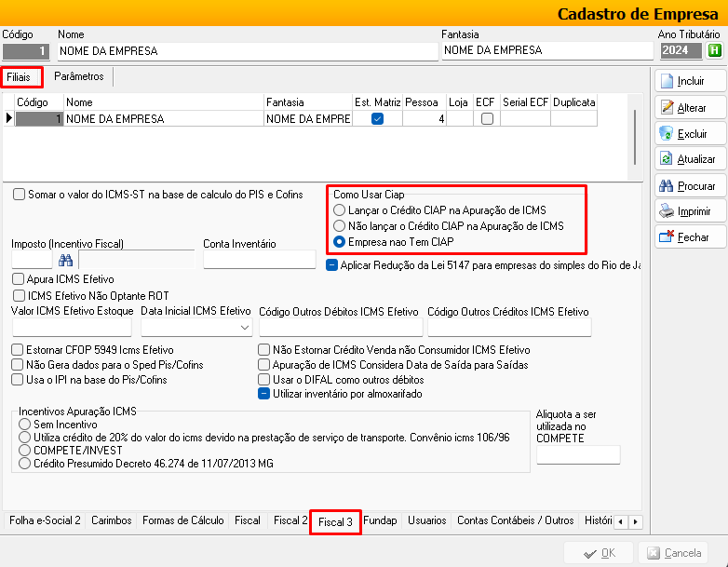The width and height of the screenshot is (728, 567).
Task: Toggle ECF checkbox in grid row
Action: coord(487,119)
